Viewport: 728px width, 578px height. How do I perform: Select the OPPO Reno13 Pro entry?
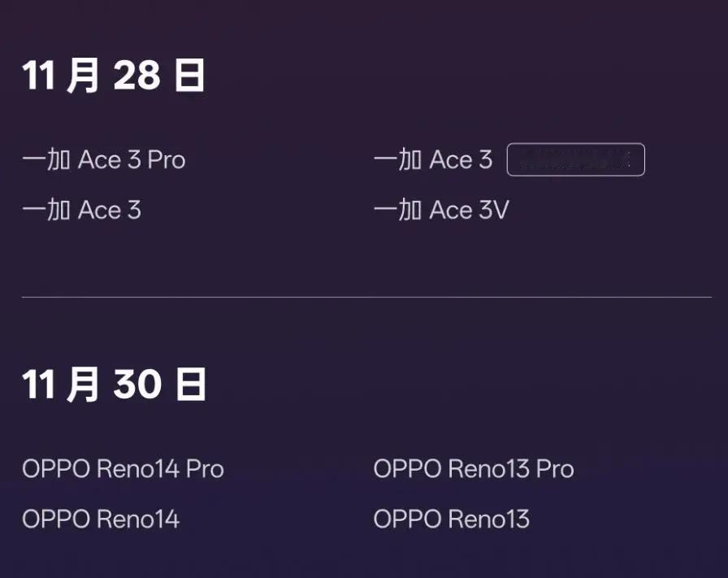point(474,469)
